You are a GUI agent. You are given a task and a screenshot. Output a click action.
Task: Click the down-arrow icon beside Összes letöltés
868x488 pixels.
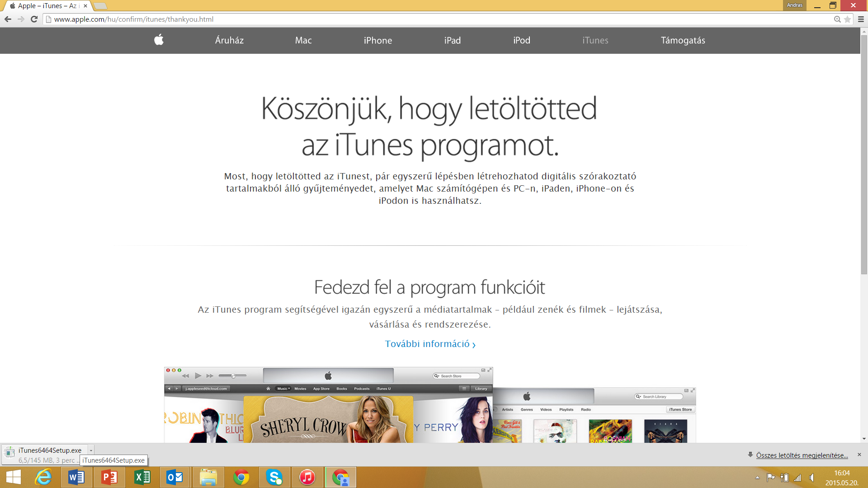tap(750, 455)
